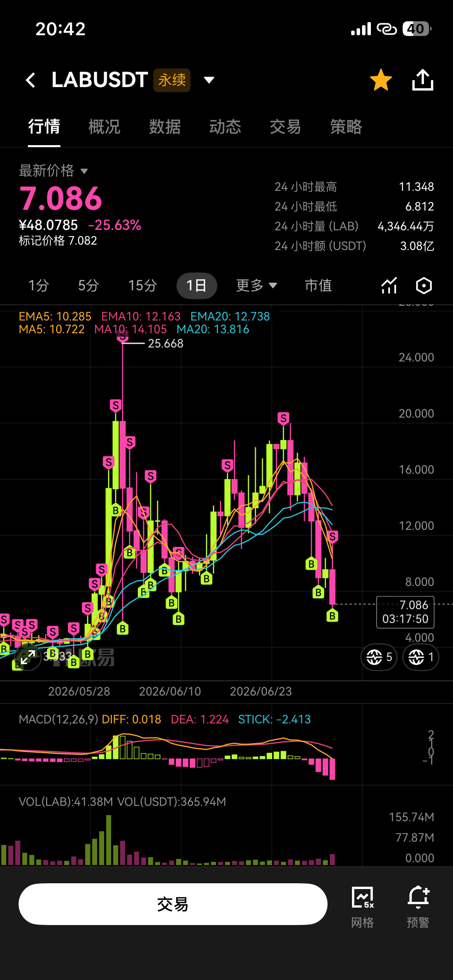Expand the LABUSDT contract pair dropdown
The width and height of the screenshot is (453, 980).
(209, 80)
